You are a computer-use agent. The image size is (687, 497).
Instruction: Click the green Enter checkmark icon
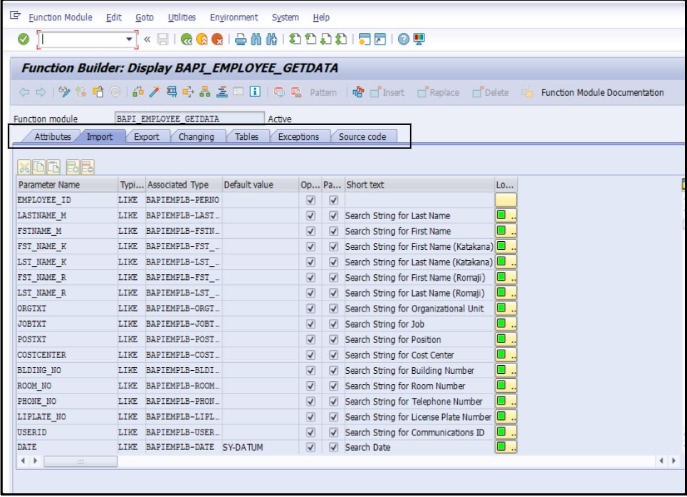point(23,39)
